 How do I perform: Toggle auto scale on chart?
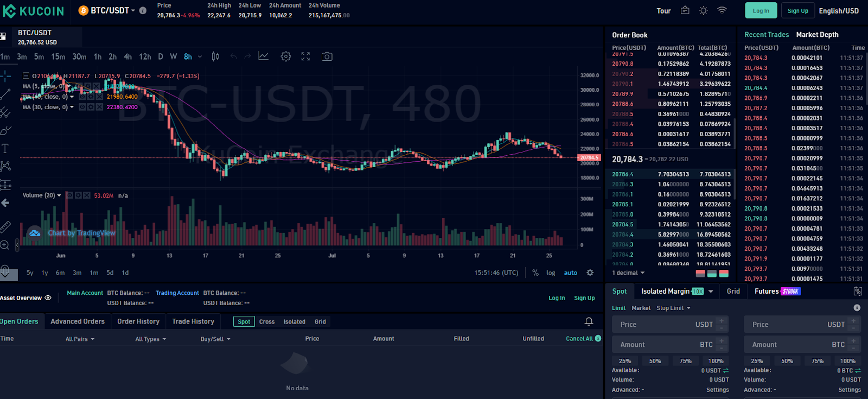click(571, 273)
